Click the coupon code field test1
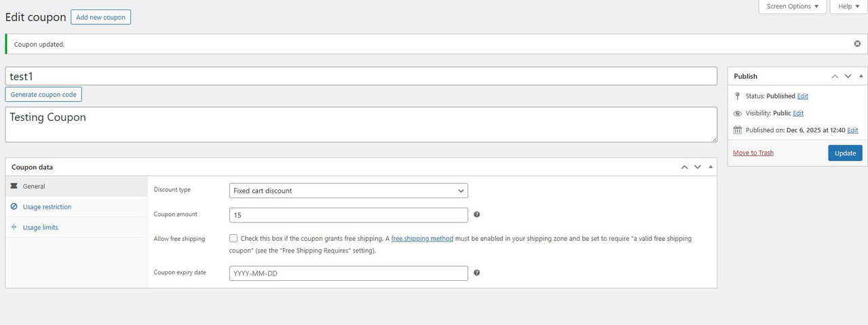 (361, 76)
